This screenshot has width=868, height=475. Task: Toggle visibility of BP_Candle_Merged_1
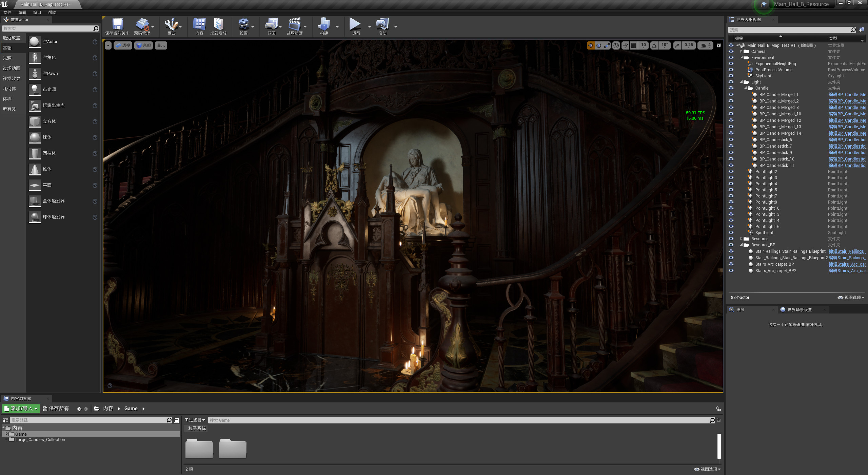tap(731, 95)
